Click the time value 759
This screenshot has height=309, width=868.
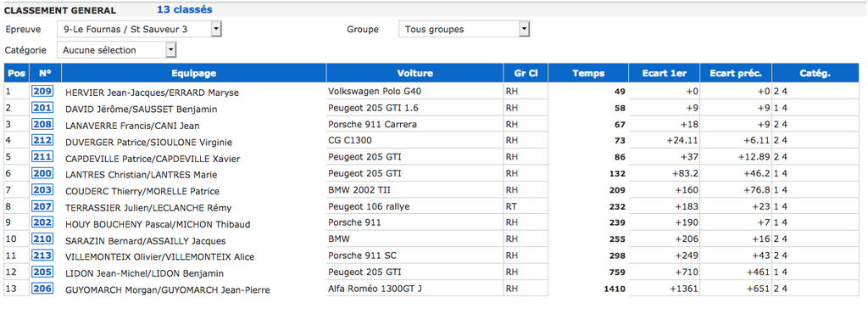coord(617,272)
